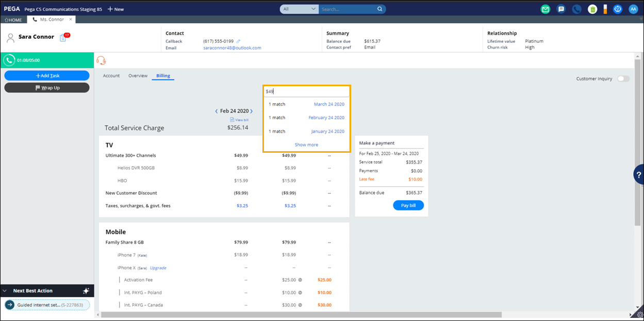Switch to the Overview tab

(x=138, y=76)
